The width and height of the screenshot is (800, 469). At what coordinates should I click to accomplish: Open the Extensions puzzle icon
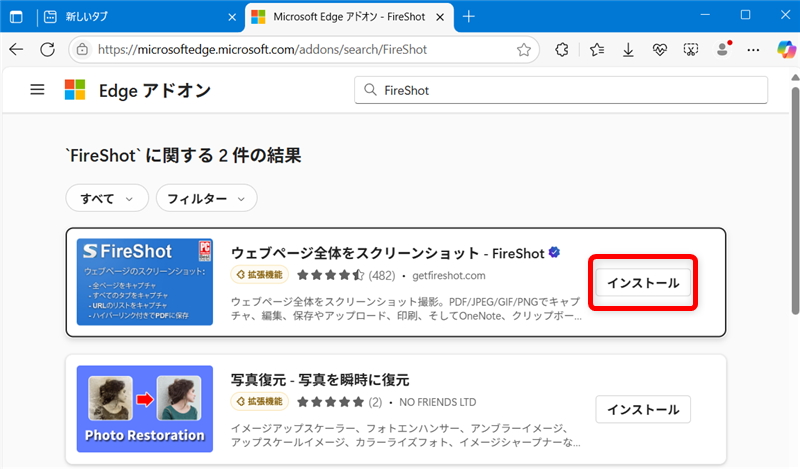pos(562,49)
